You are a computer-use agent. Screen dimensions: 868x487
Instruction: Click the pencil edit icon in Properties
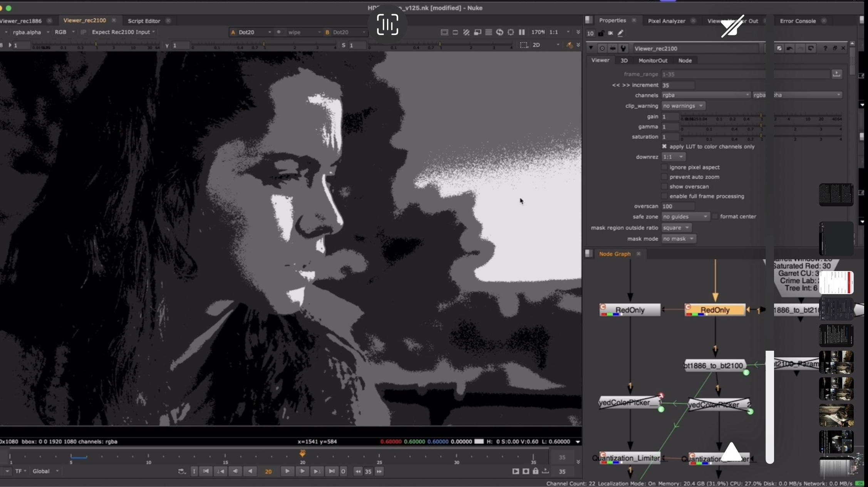pyautogui.click(x=620, y=33)
